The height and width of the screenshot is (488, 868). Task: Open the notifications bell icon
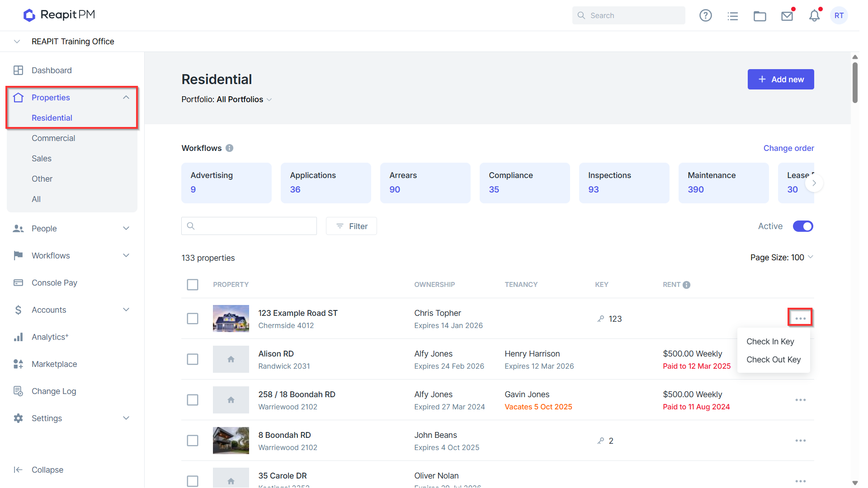(814, 16)
